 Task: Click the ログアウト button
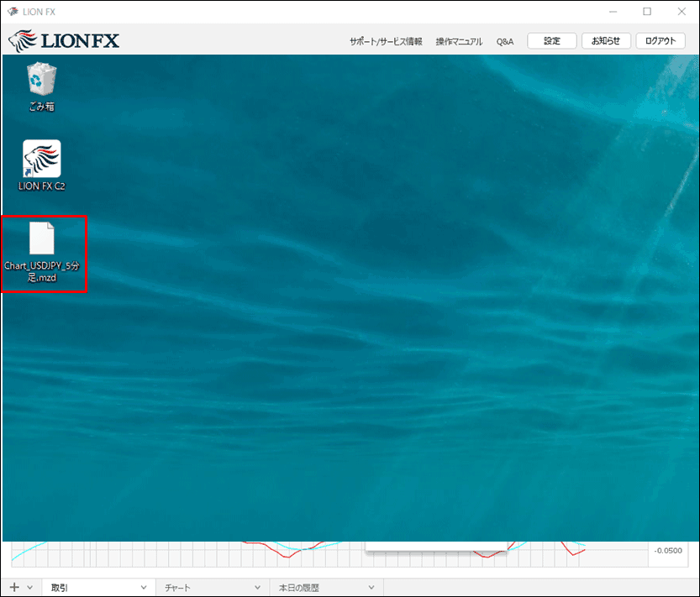(661, 40)
